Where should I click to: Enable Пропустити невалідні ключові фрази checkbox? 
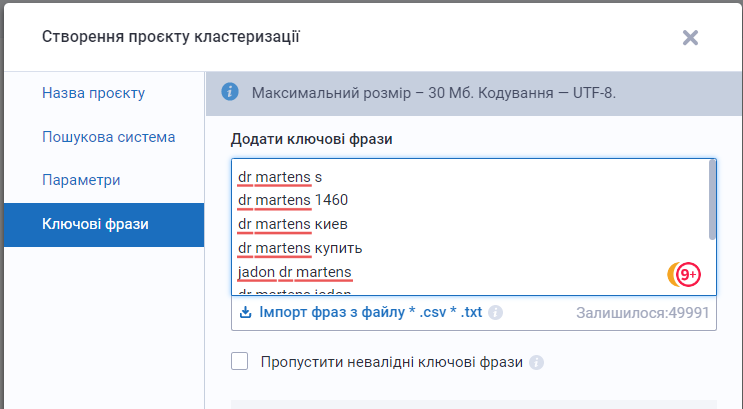240,361
